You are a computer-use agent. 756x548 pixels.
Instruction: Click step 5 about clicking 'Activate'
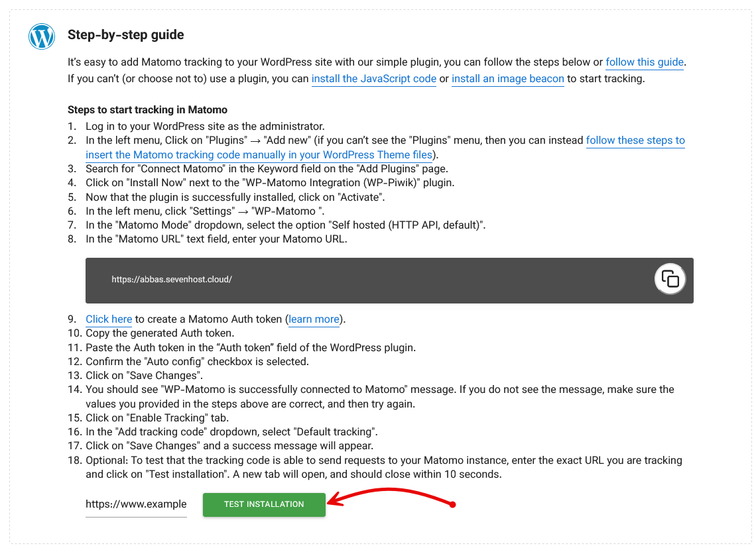[235, 197]
